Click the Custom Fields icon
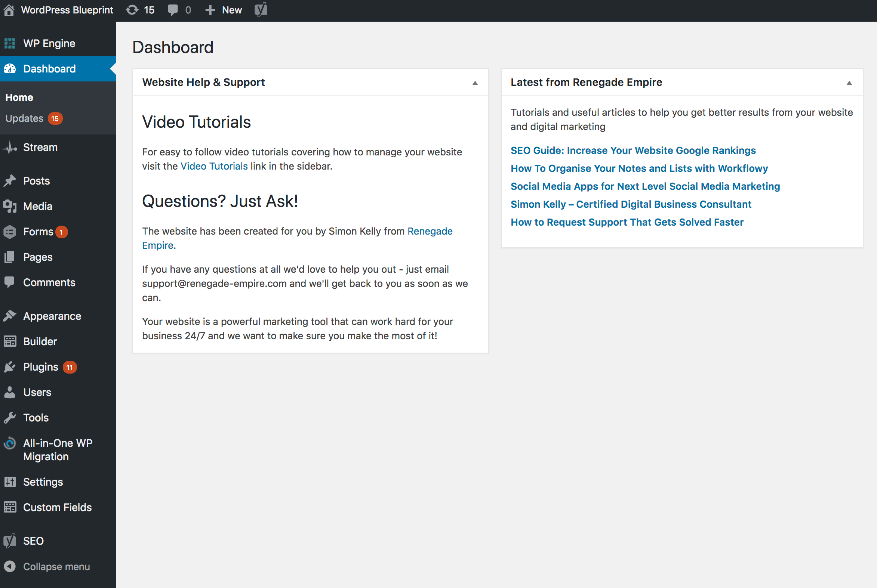The image size is (877, 588). coord(10,507)
